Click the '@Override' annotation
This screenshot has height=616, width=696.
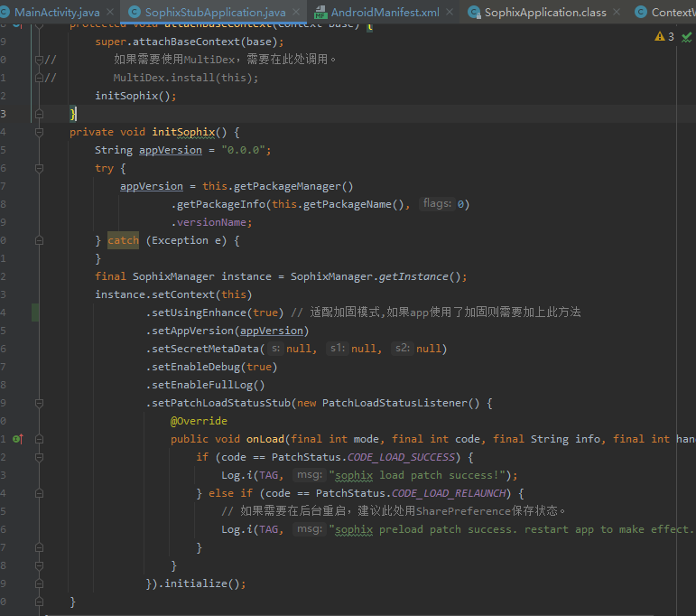pos(199,421)
